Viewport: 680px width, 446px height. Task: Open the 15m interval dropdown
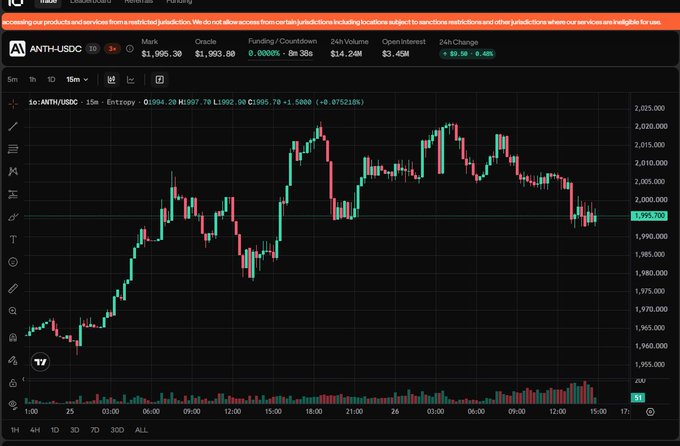[x=77, y=79]
